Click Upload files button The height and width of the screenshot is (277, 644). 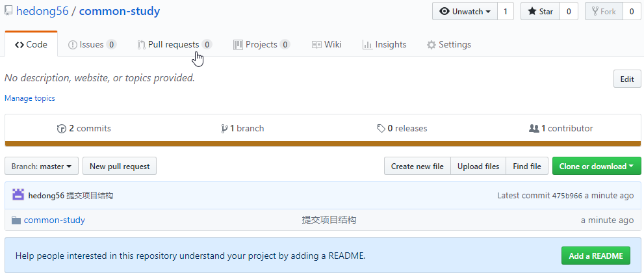tap(478, 166)
